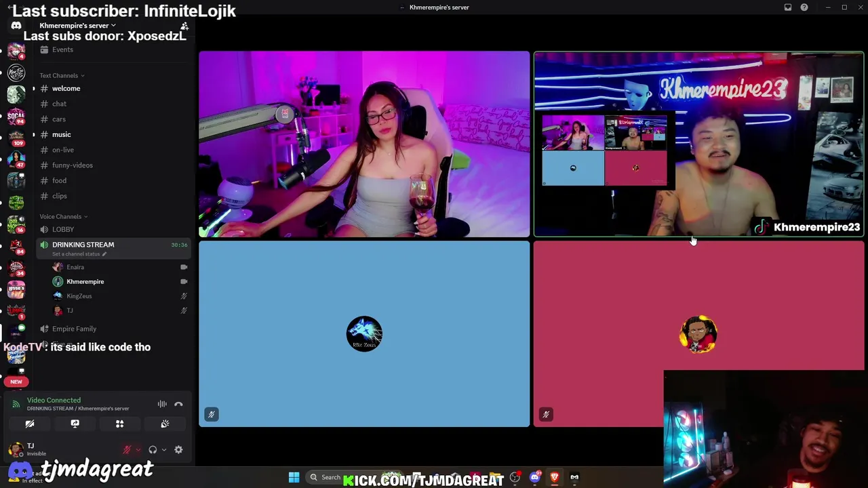Open the soundboard icon
The height and width of the screenshot is (488, 868).
pyautogui.click(x=165, y=424)
